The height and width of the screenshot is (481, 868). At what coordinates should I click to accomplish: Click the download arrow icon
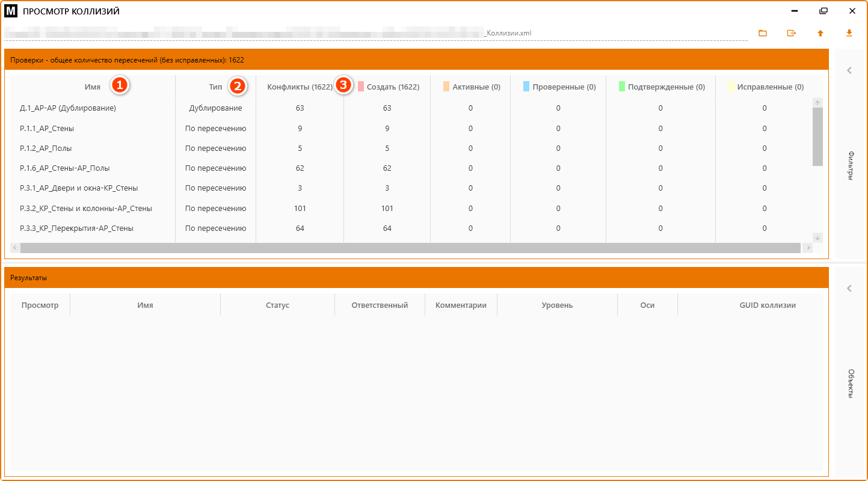pos(849,34)
